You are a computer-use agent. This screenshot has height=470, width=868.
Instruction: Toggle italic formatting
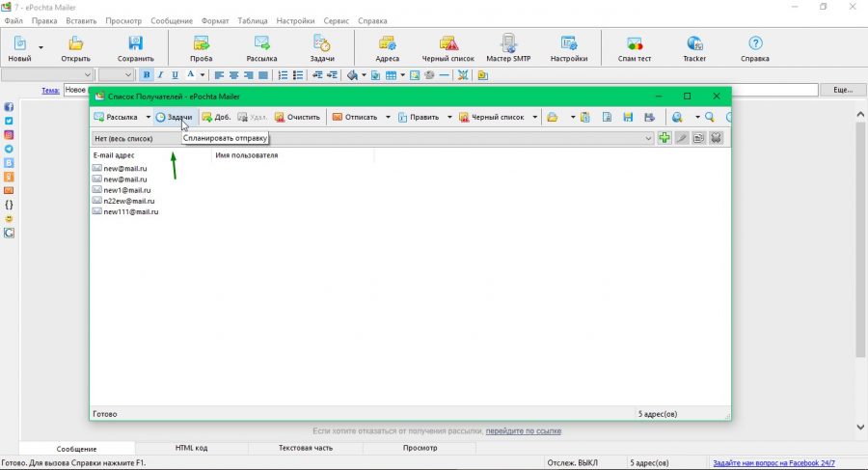pos(160,75)
